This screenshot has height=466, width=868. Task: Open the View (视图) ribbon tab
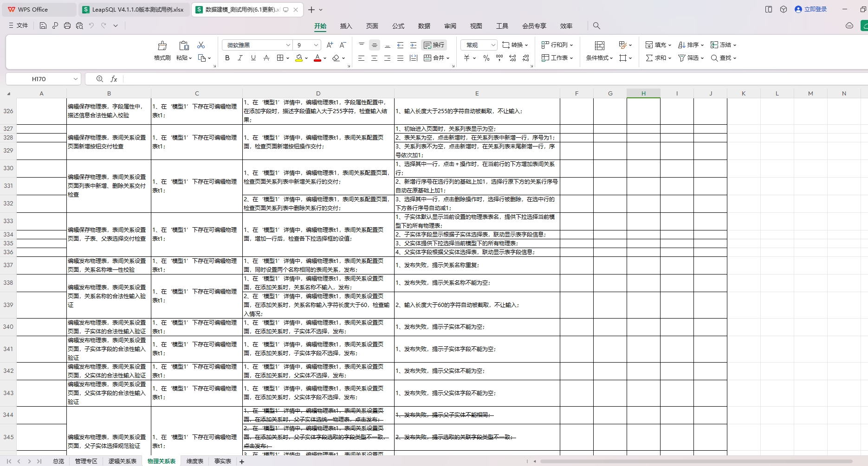pyautogui.click(x=476, y=26)
